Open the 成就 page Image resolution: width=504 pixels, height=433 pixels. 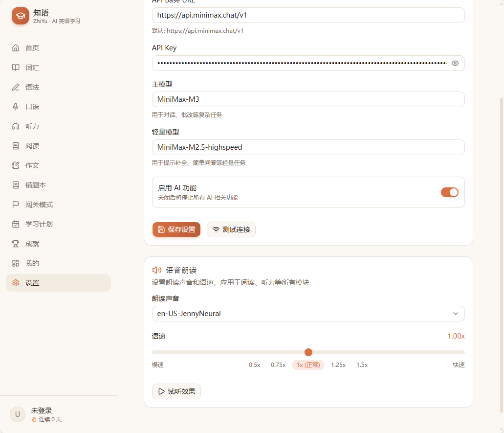coord(58,244)
